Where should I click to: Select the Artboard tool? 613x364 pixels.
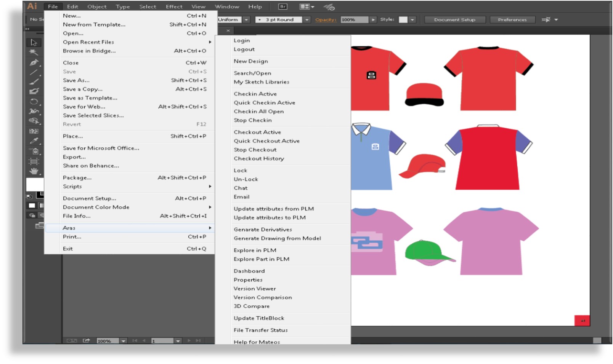[x=34, y=161]
